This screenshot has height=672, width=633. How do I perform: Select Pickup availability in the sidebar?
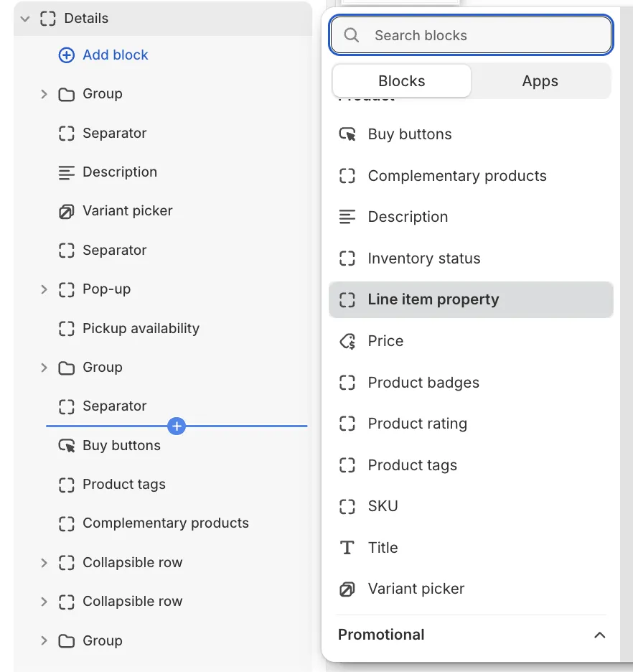click(141, 329)
